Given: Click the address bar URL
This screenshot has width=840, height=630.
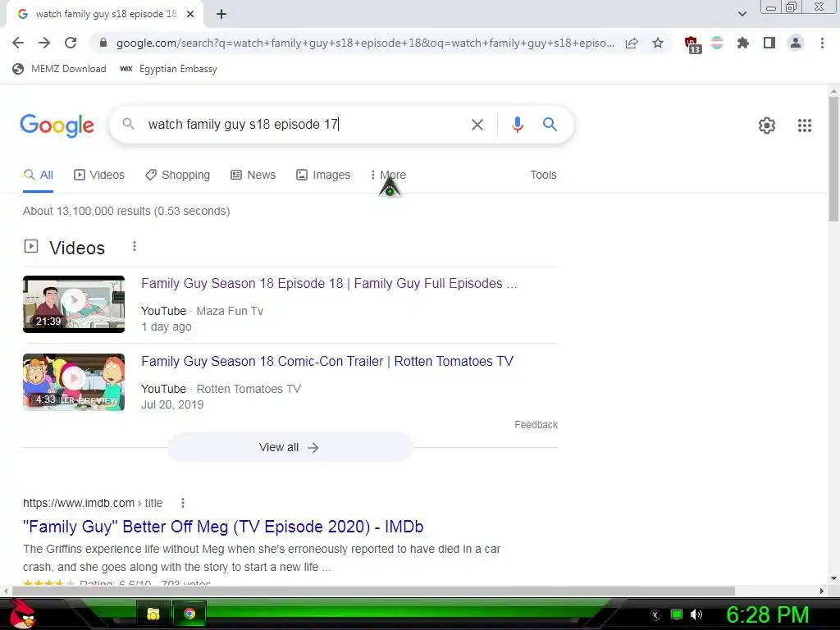Looking at the screenshot, I should (x=365, y=43).
